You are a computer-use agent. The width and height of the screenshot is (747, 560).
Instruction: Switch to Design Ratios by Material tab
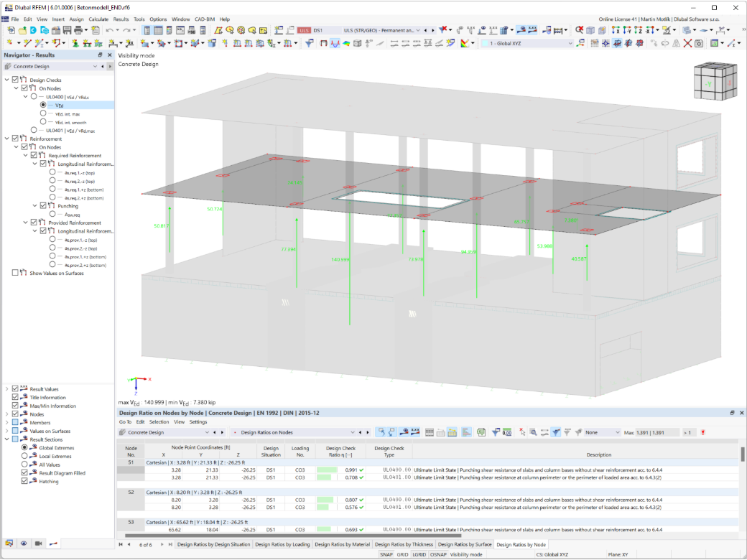(x=342, y=544)
